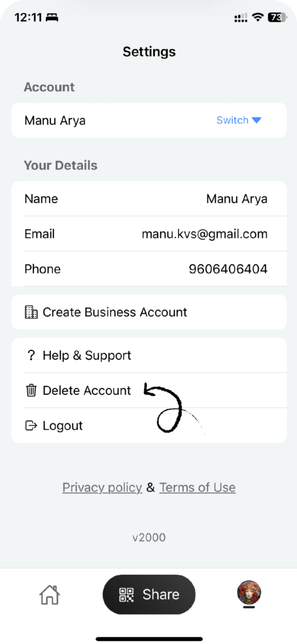Screen dimensions: 297x644
Task: Tap the QR code icon on Share
Action: click(126, 594)
